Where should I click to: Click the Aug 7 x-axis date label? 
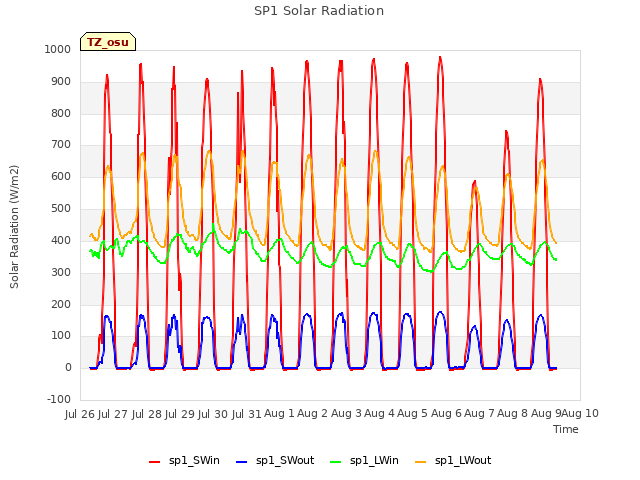[479, 414]
